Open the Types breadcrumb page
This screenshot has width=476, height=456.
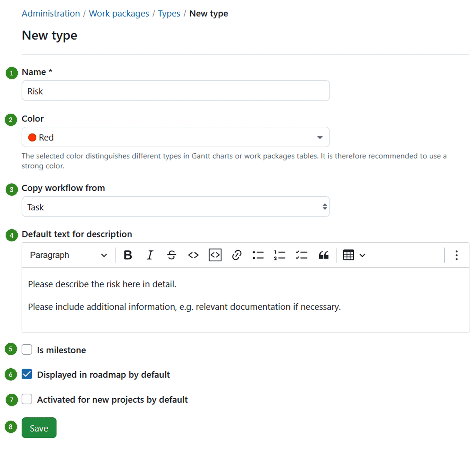169,13
